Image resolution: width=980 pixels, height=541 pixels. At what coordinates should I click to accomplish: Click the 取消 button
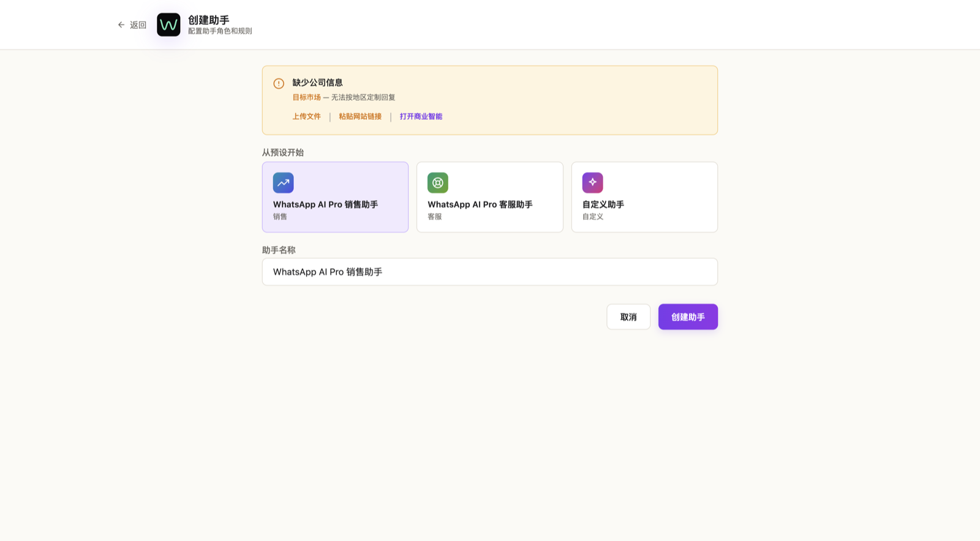pos(628,317)
